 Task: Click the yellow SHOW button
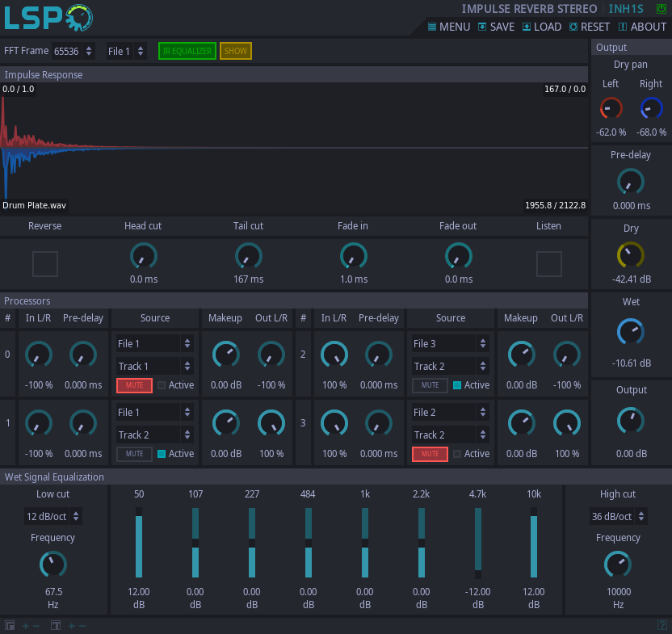coord(236,51)
